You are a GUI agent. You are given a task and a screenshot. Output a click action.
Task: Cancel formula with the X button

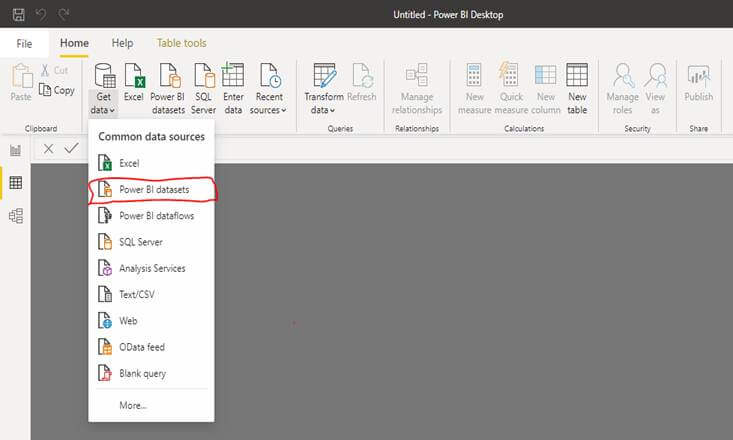point(48,149)
